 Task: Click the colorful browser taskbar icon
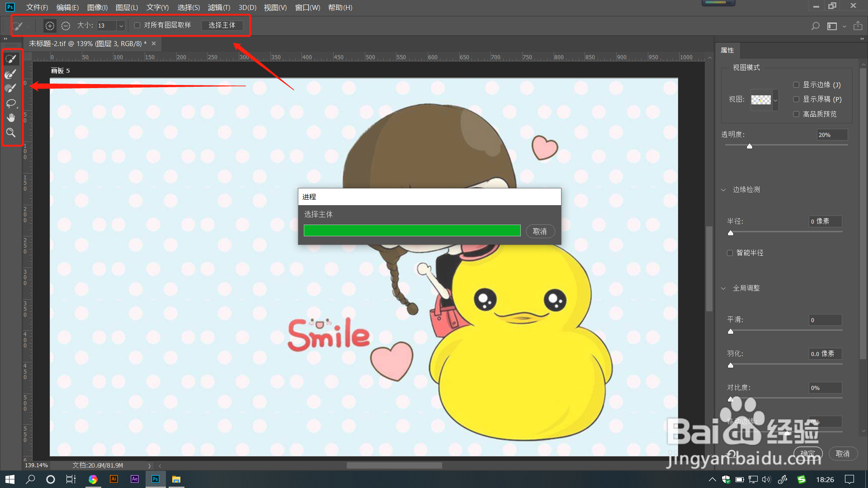[93, 479]
